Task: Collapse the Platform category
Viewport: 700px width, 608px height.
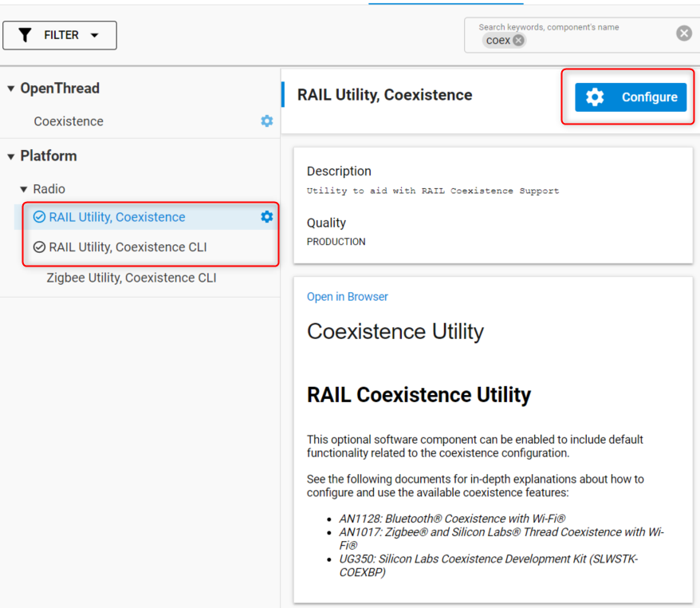Action: pyautogui.click(x=11, y=156)
